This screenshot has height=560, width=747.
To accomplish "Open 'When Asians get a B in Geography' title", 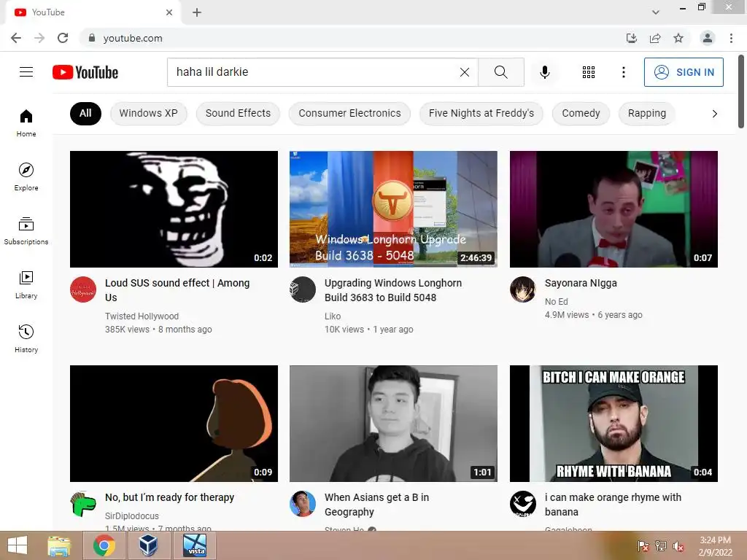I will tap(376, 505).
